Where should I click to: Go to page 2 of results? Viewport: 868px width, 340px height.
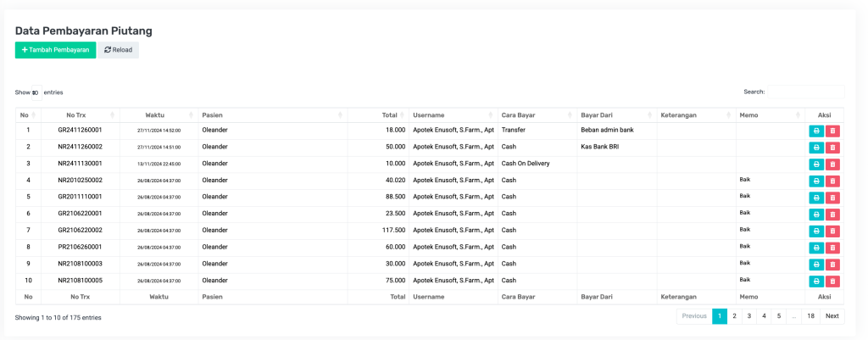tap(734, 316)
